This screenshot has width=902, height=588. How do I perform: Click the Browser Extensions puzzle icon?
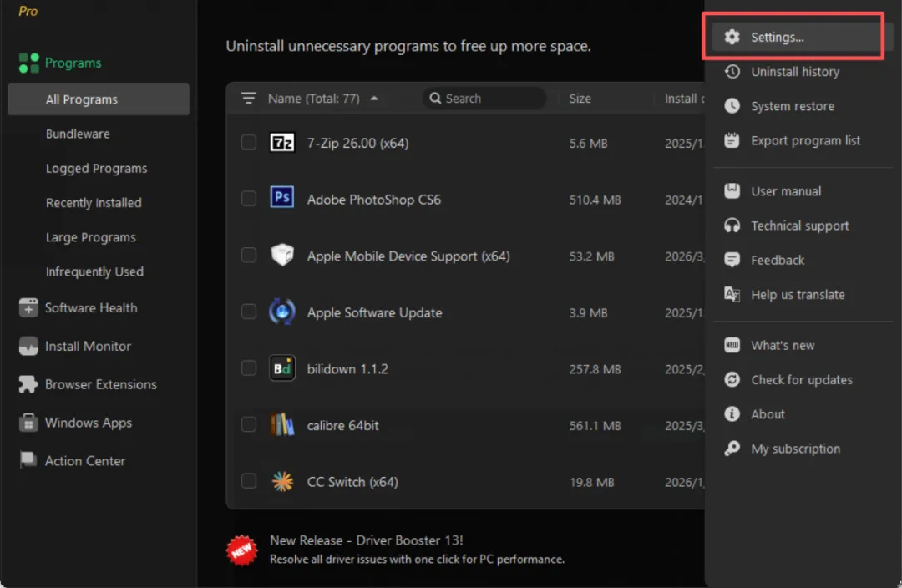pyautogui.click(x=28, y=384)
